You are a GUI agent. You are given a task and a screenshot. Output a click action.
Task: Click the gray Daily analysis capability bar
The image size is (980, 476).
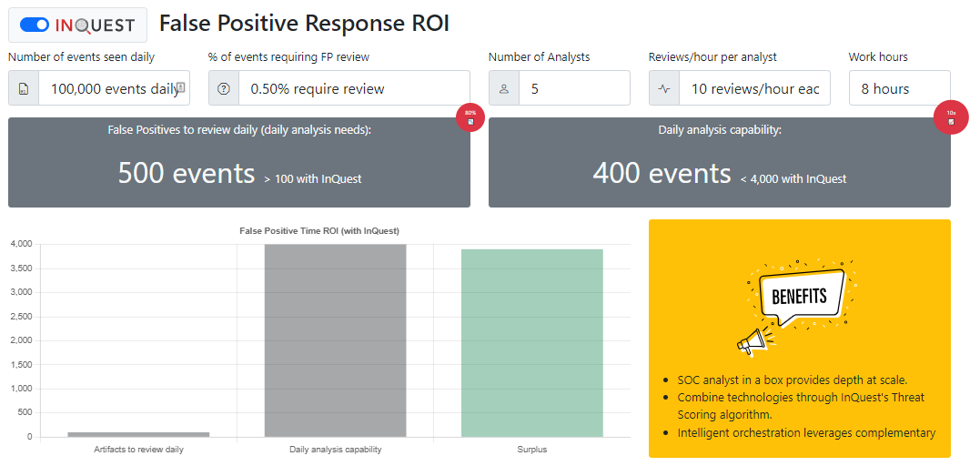pyautogui.click(x=335, y=340)
